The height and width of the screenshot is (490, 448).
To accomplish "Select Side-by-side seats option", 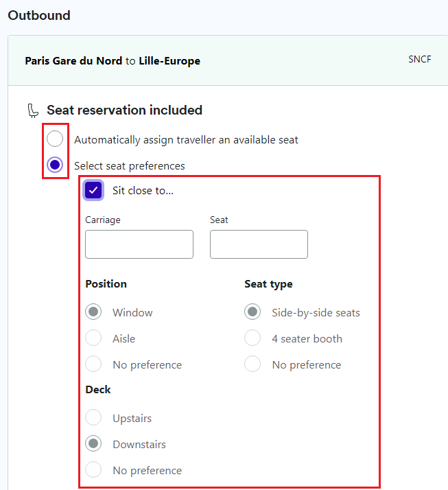I will 252,312.
